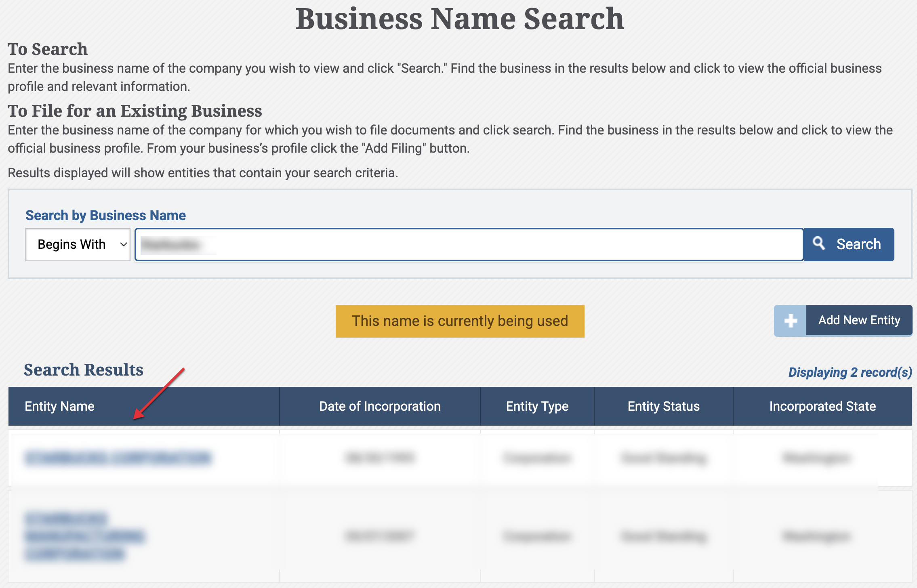Viewport: 917px width, 588px height.
Task: Click the Entity Type column header
Action: click(537, 406)
